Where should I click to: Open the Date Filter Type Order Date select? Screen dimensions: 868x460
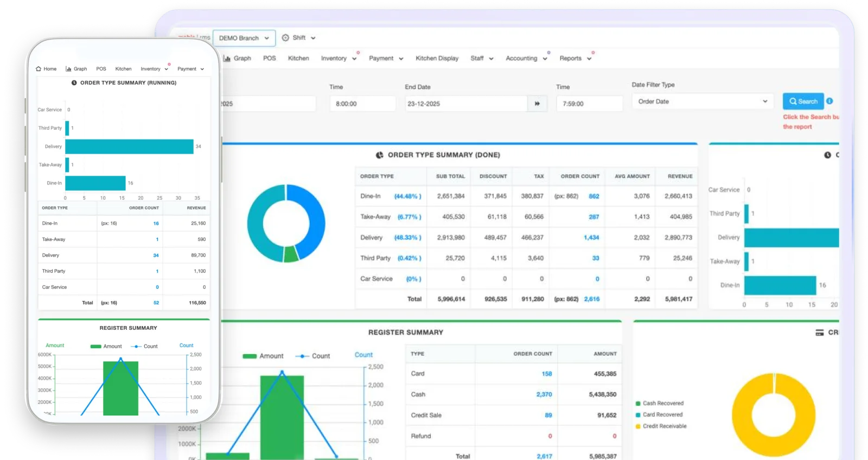tap(703, 101)
